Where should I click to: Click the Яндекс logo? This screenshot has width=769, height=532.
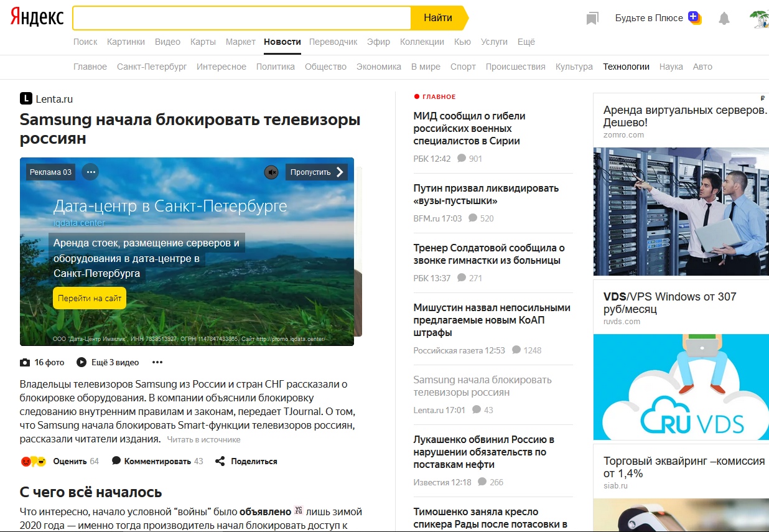tap(37, 17)
